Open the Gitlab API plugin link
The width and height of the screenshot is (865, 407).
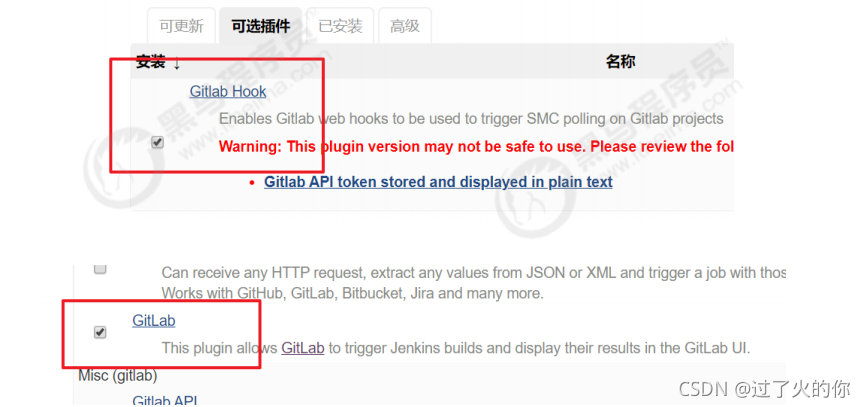coord(165,400)
